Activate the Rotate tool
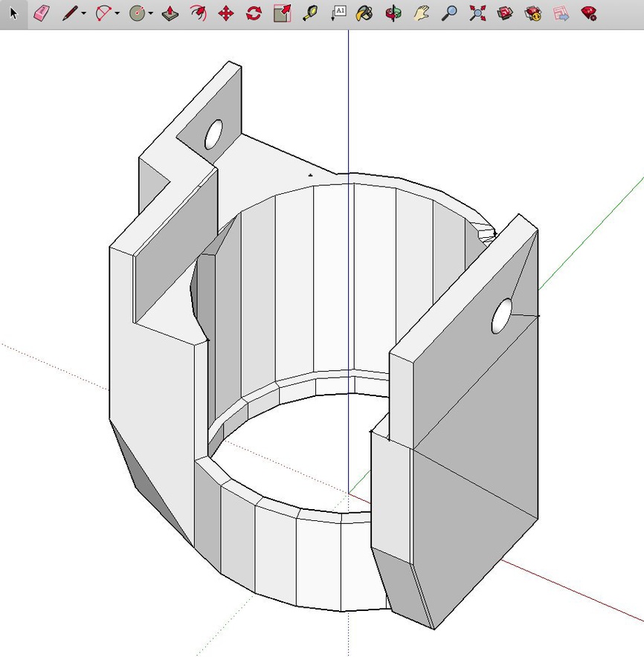The height and width of the screenshot is (657, 644). coord(254,13)
